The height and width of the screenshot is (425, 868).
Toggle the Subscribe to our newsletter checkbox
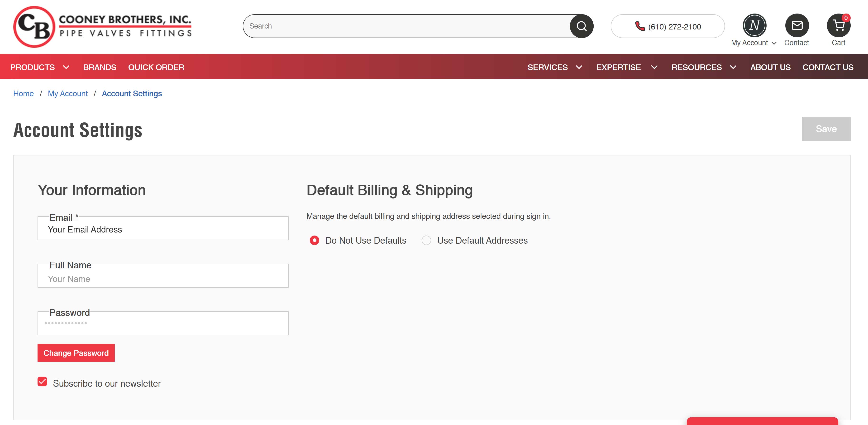pyautogui.click(x=43, y=383)
